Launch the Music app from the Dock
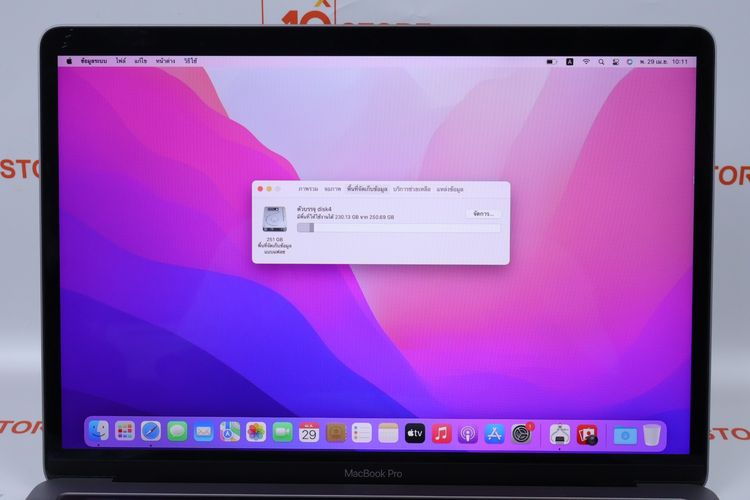The height and width of the screenshot is (500, 750). tap(441, 433)
